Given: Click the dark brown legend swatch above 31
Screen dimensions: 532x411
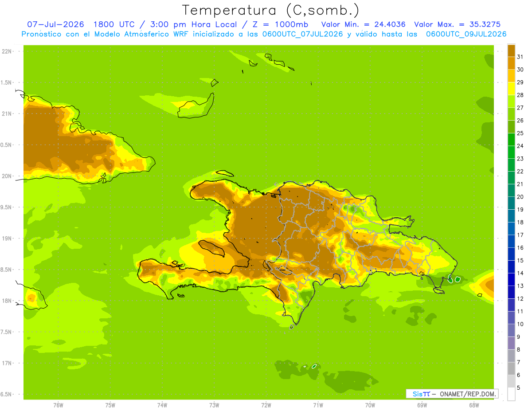Looking at the screenshot, I should [511, 51].
